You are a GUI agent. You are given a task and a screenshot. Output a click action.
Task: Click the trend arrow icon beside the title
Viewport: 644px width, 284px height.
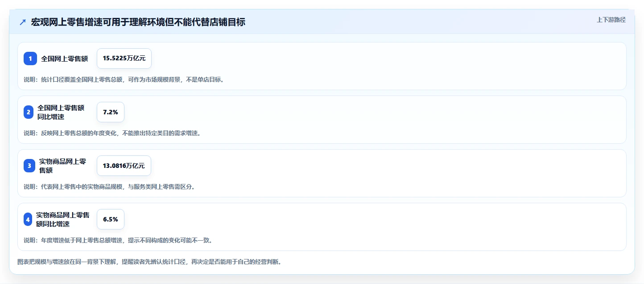click(23, 22)
